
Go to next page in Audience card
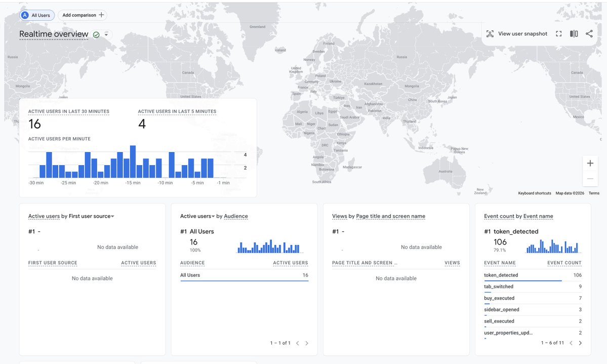[307, 343]
